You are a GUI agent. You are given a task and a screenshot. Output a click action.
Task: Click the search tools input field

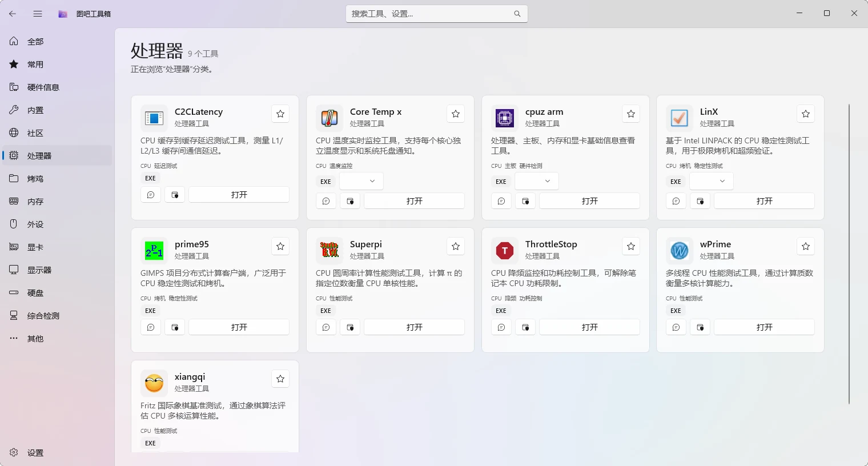click(437, 14)
